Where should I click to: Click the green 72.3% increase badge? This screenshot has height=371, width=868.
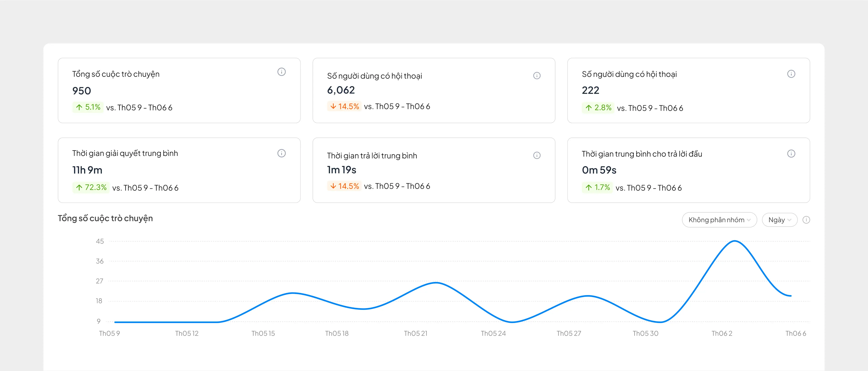(91, 187)
